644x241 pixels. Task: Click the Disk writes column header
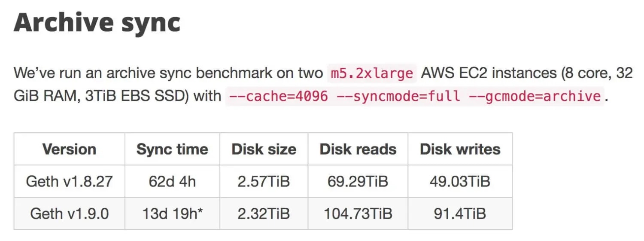point(460,149)
